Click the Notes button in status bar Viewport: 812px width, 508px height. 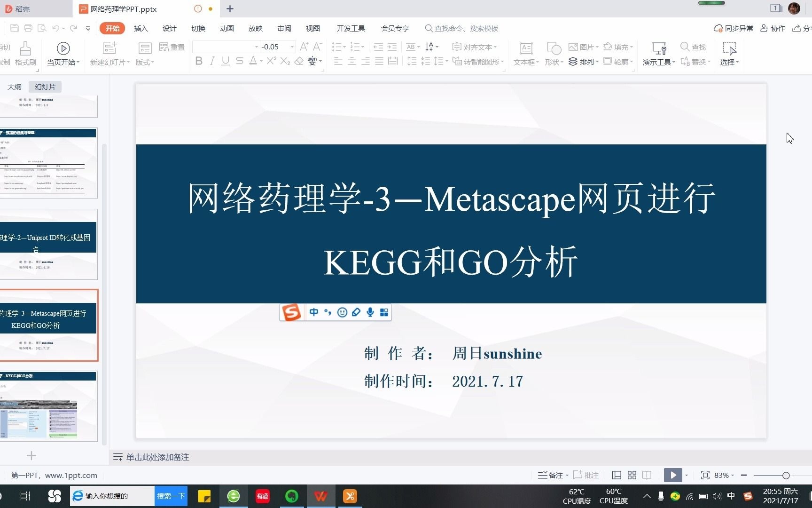click(553, 475)
